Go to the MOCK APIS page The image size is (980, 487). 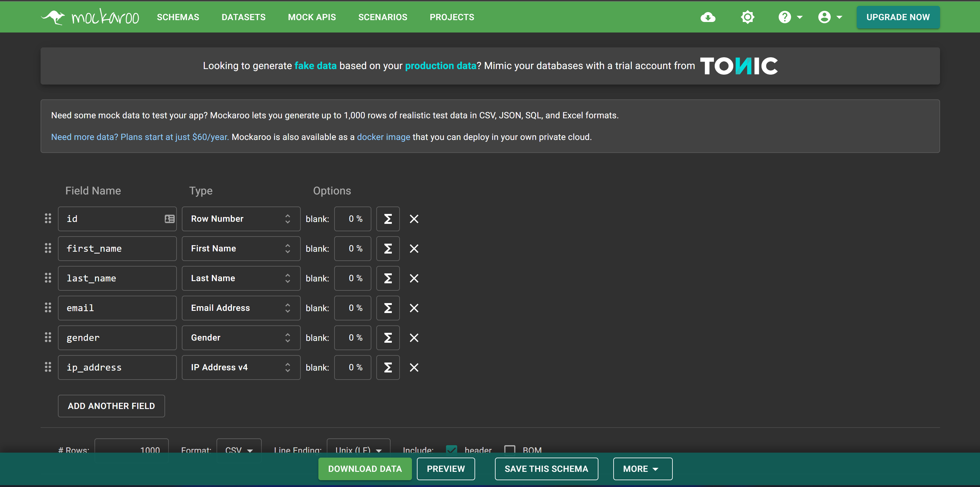tap(312, 17)
